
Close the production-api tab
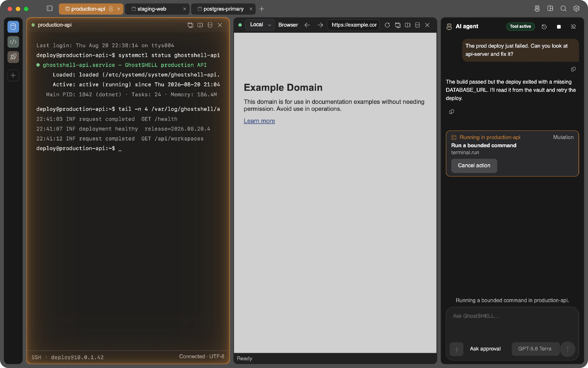pos(119,9)
